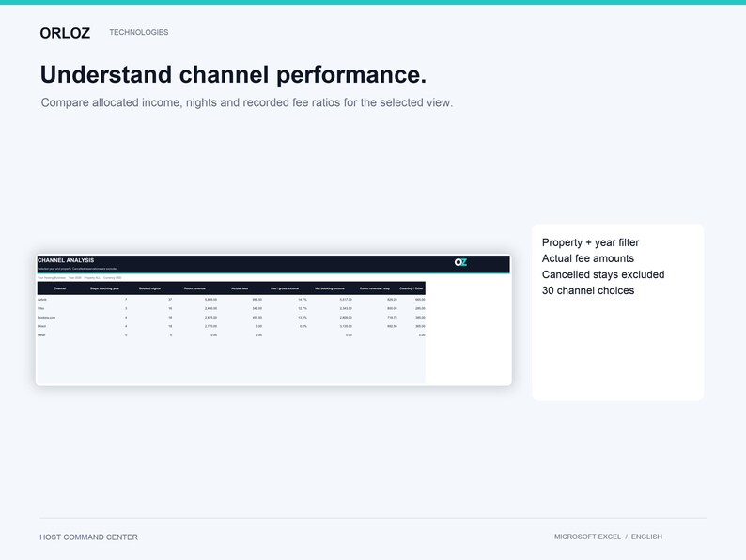The image size is (746, 560).
Task: Select the 'Actual fees' column header
Action: point(240,288)
